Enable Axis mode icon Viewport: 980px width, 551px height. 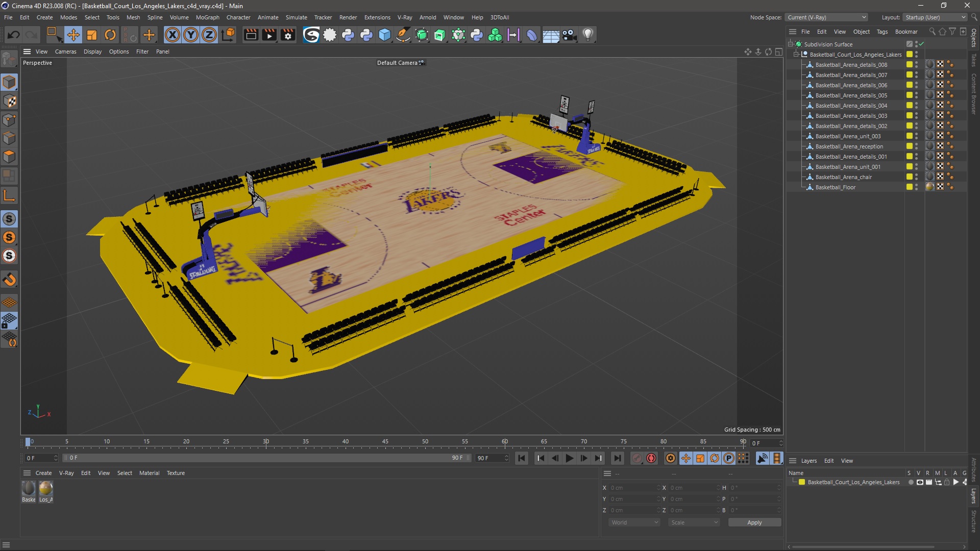click(x=10, y=195)
